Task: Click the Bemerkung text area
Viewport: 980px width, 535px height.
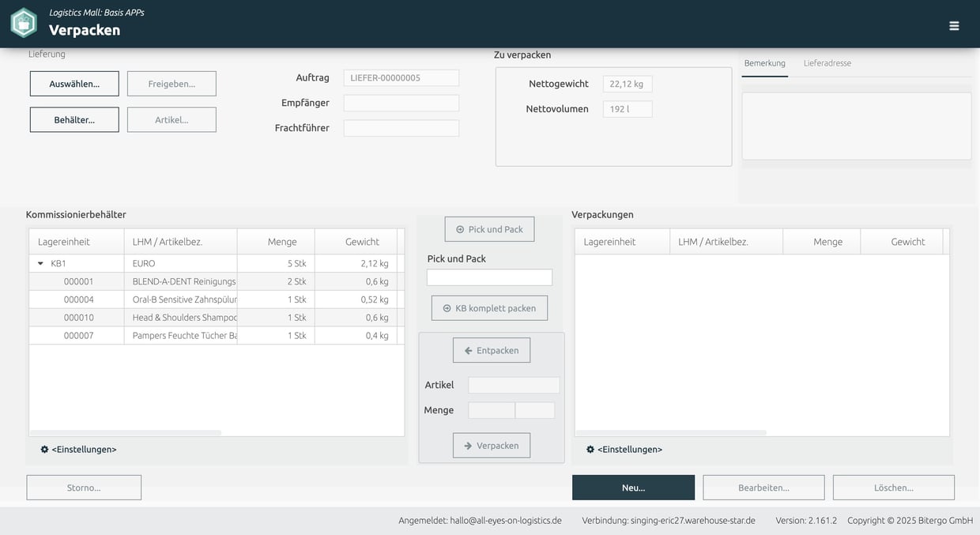Action: click(856, 126)
